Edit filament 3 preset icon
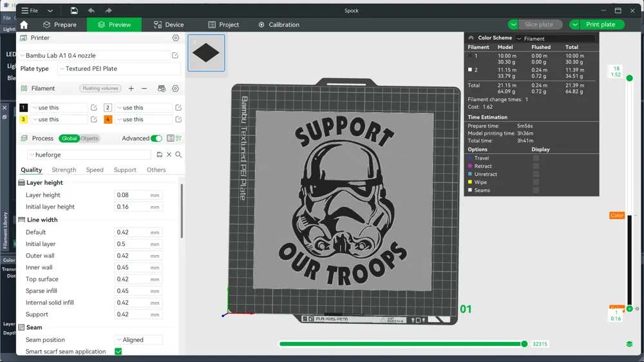This screenshot has height=362, width=644. [x=93, y=120]
